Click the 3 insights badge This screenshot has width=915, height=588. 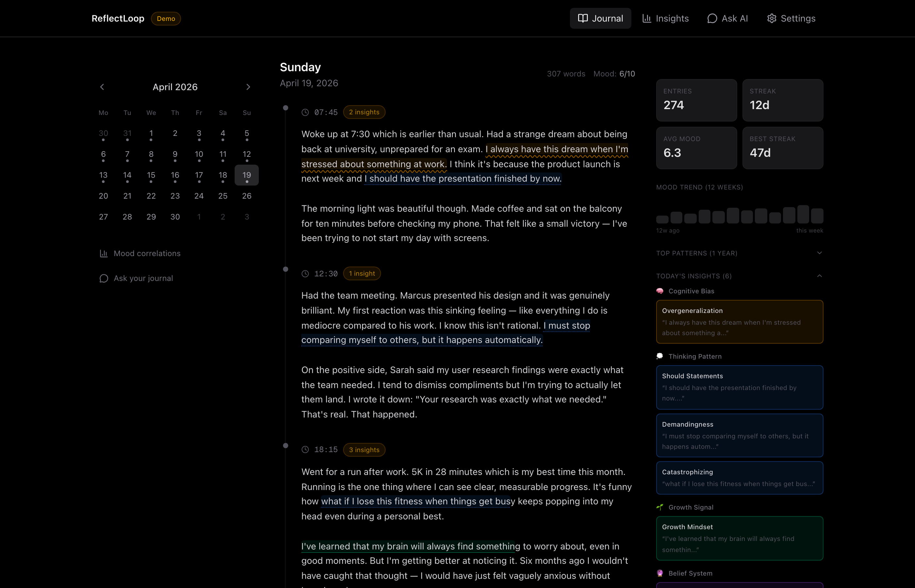coord(364,450)
